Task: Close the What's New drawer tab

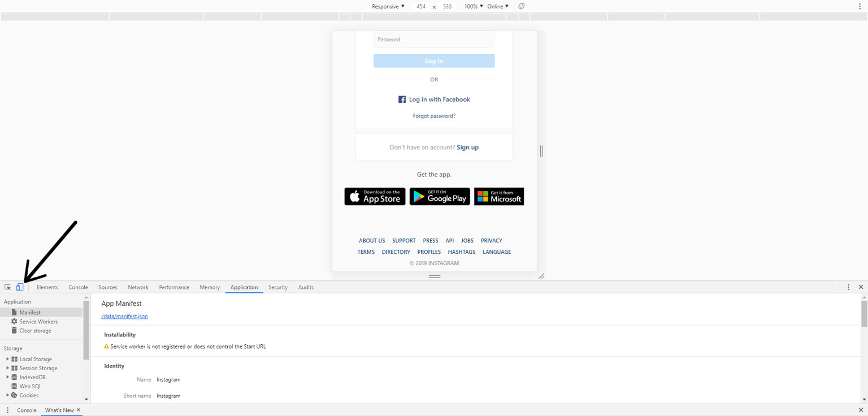Action: click(79, 410)
